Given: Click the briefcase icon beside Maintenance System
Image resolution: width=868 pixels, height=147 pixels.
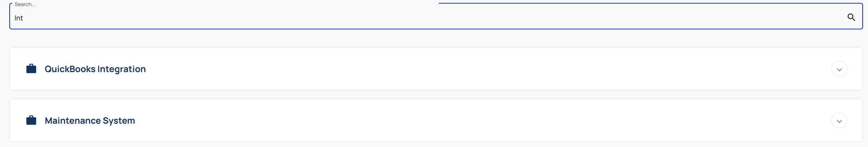Looking at the screenshot, I should 31,120.
